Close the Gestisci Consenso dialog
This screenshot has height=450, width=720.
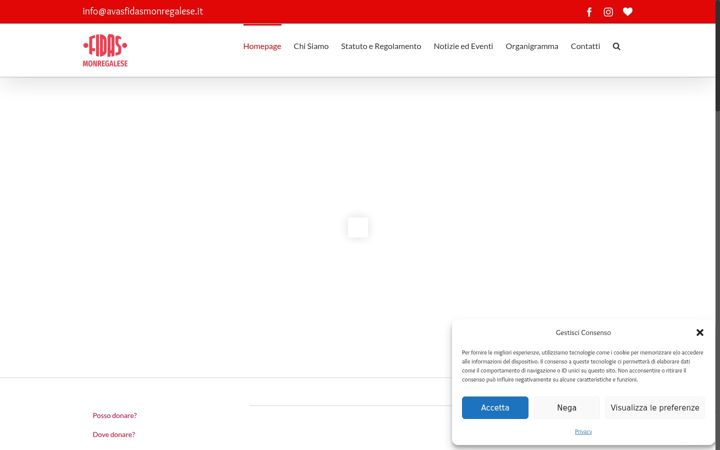tap(699, 332)
